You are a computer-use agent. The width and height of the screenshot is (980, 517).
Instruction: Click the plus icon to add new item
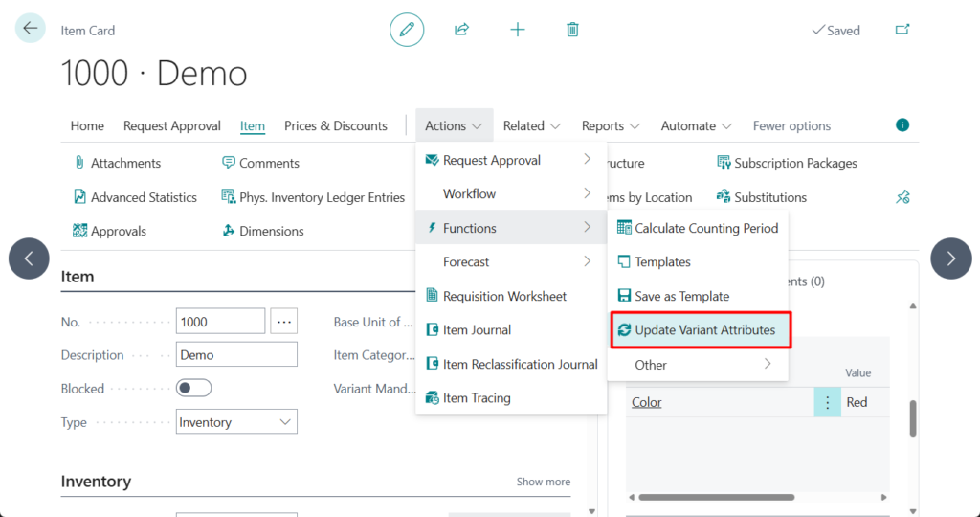518,30
